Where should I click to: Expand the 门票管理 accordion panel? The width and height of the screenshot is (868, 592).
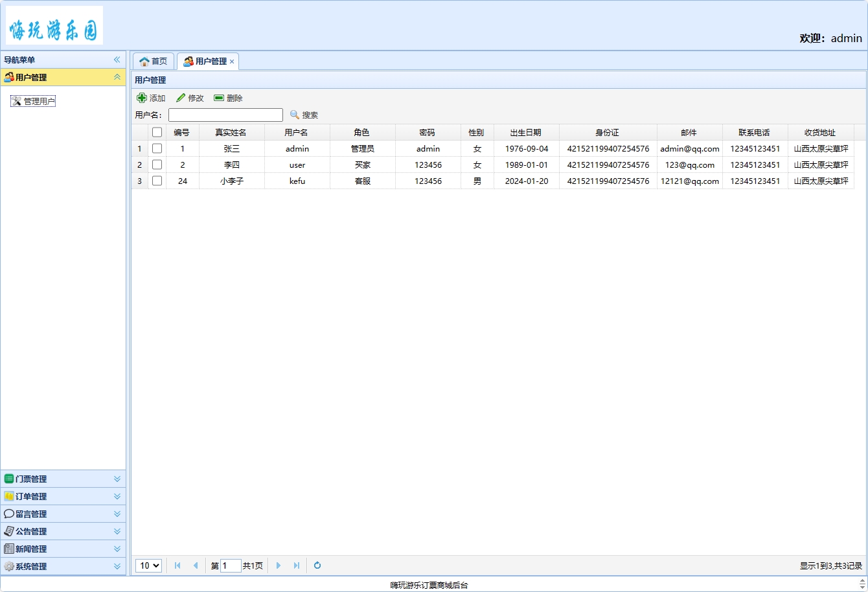click(x=117, y=479)
